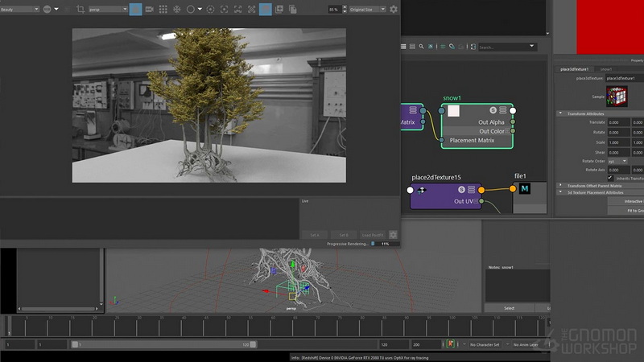The width and height of the screenshot is (644, 362).
Task: Select the place3dTexture1 tab
Action: click(574, 69)
